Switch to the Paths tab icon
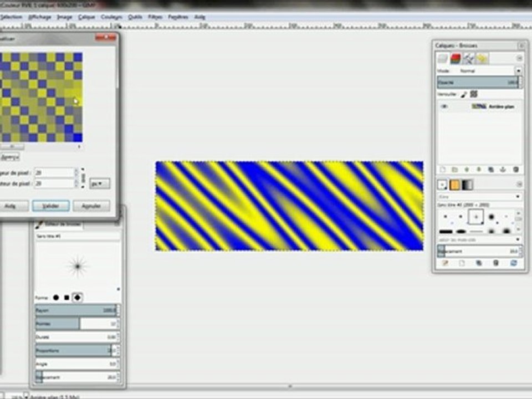Viewport: 532px width, 399px height. click(468, 58)
